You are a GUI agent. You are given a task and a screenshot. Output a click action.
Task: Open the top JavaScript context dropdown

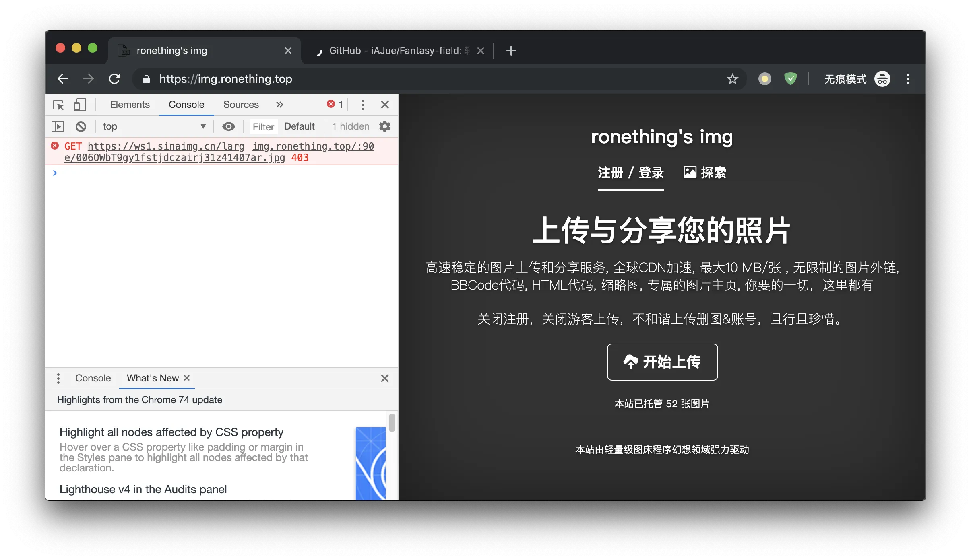click(x=155, y=126)
